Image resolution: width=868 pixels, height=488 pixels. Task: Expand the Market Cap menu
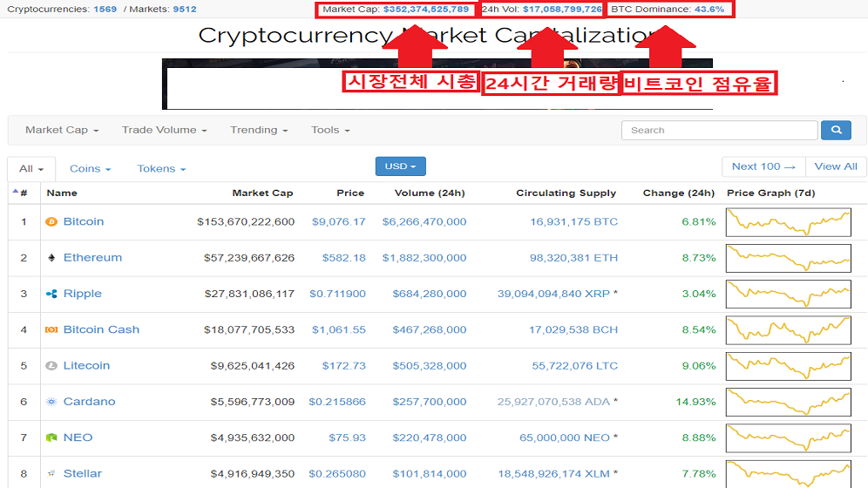tap(61, 130)
